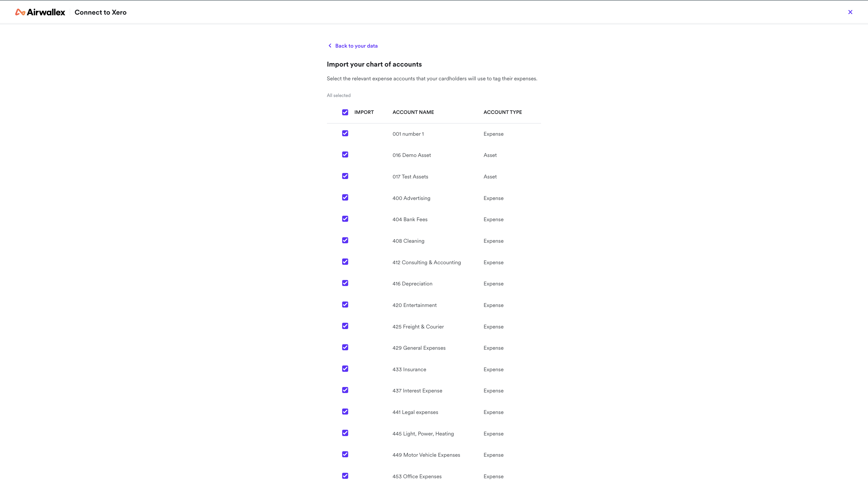The width and height of the screenshot is (868, 494).
Task: Uncheck the 437 Interest Expense account
Action: (x=345, y=390)
